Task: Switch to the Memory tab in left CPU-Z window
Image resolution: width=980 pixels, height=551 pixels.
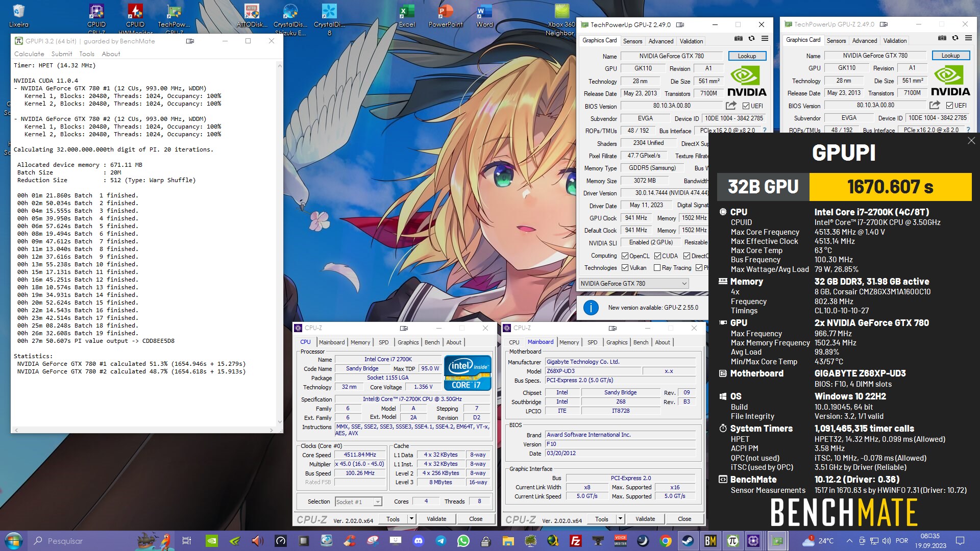Action: click(x=360, y=342)
